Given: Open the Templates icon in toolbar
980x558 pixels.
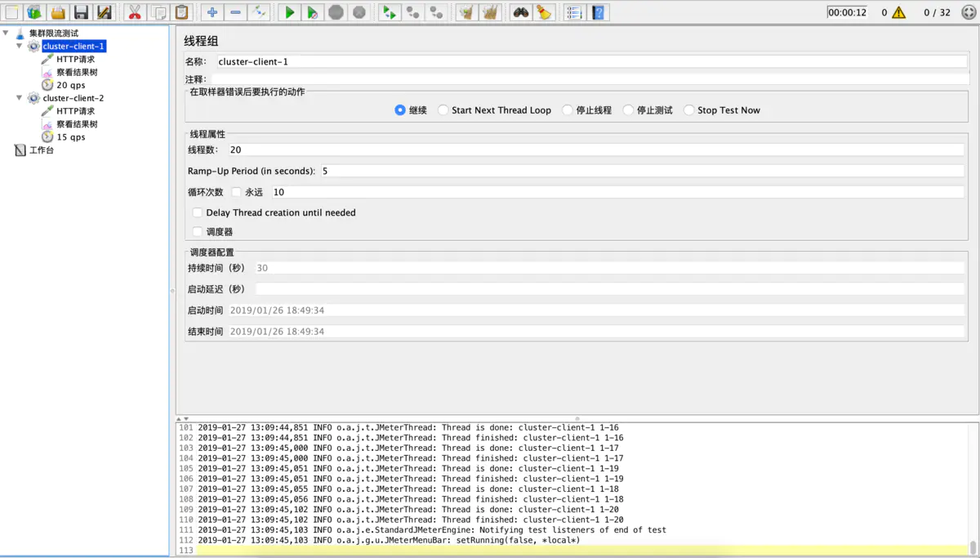Looking at the screenshot, I should [x=34, y=12].
